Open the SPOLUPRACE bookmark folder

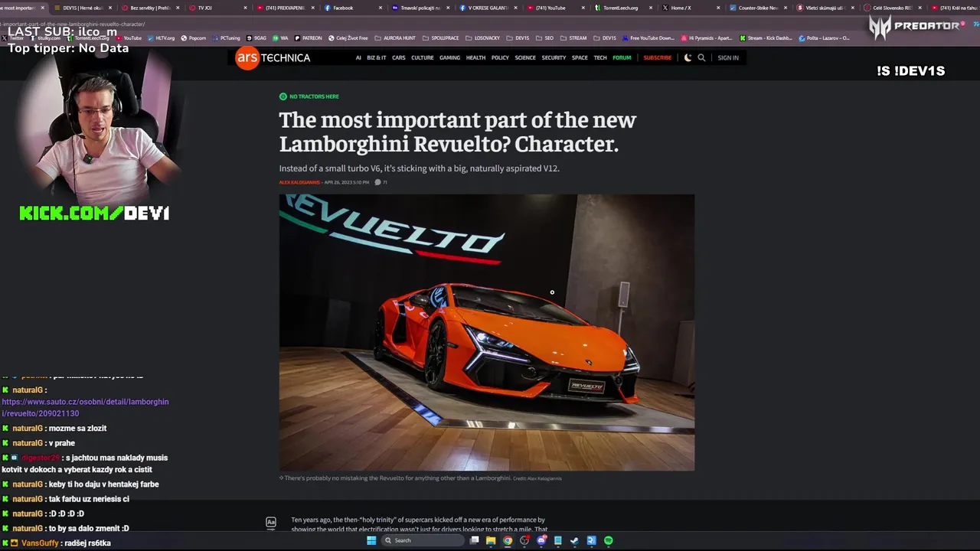440,37
